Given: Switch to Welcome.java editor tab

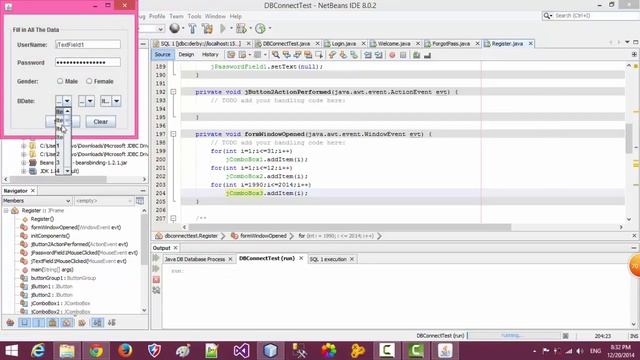Looking at the screenshot, I should click(394, 43).
